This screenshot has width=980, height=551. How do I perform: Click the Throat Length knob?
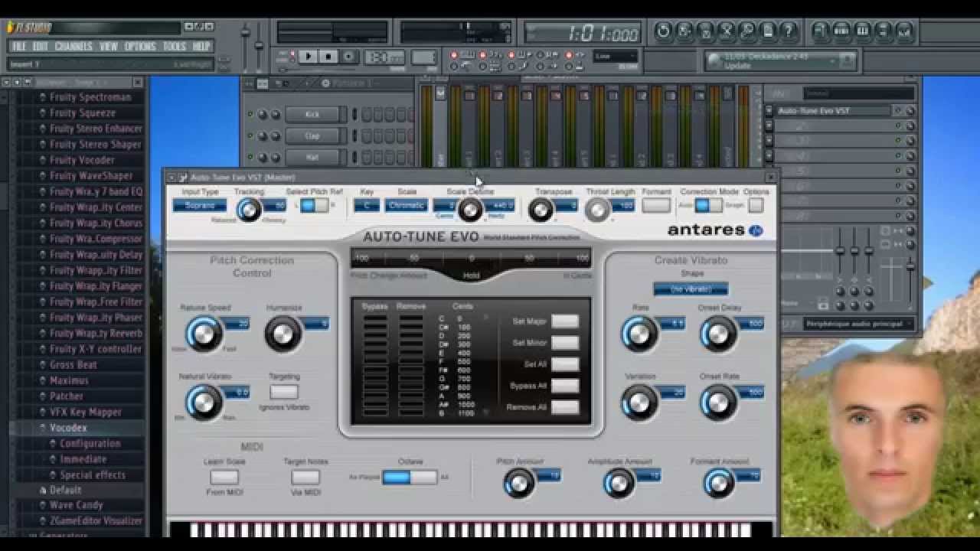tap(598, 210)
